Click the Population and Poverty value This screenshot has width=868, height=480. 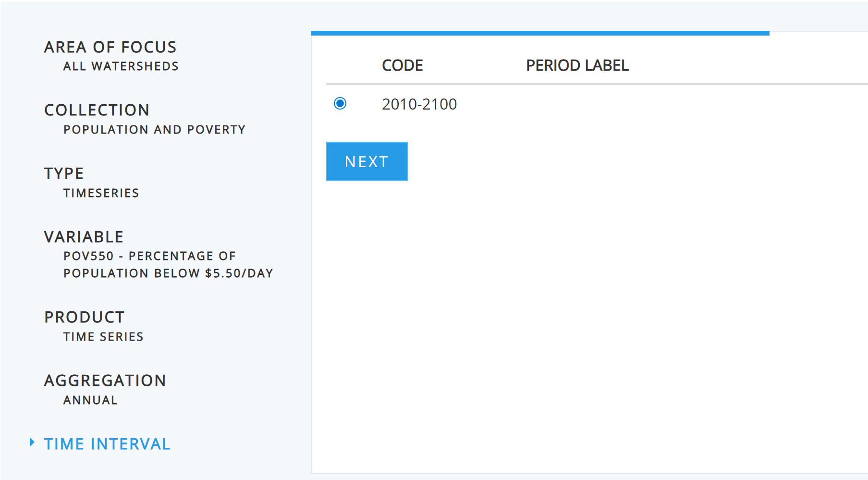(x=154, y=130)
